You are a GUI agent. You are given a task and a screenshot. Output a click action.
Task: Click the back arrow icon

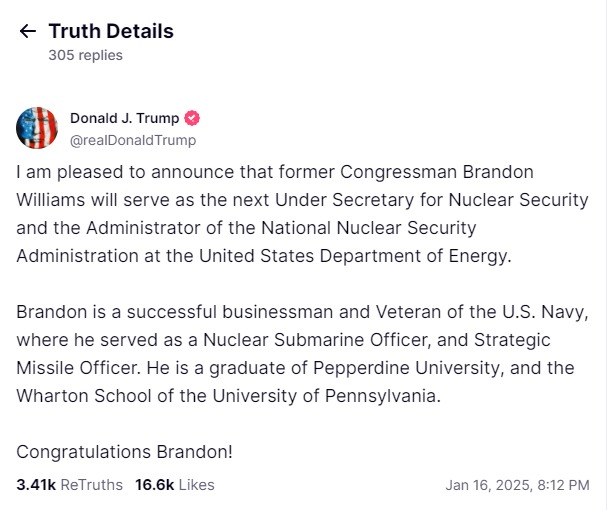pyautogui.click(x=27, y=31)
